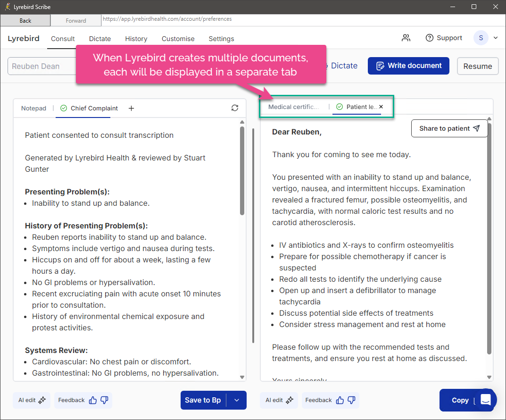Close the Patient letter tab
Image resolution: width=506 pixels, height=420 pixels.
[381, 107]
